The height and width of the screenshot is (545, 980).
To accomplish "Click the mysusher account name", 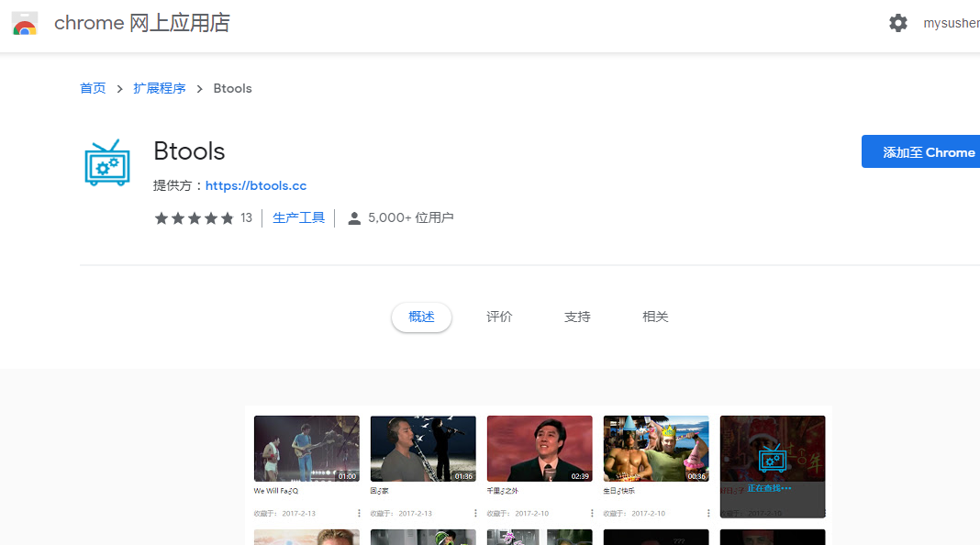I will pyautogui.click(x=952, y=23).
